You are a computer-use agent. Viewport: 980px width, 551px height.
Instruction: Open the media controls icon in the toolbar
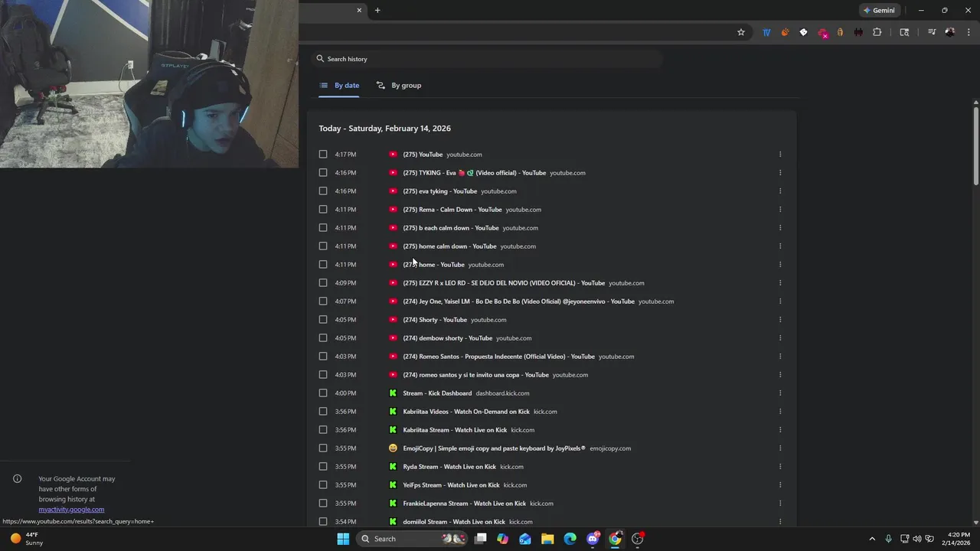click(932, 32)
